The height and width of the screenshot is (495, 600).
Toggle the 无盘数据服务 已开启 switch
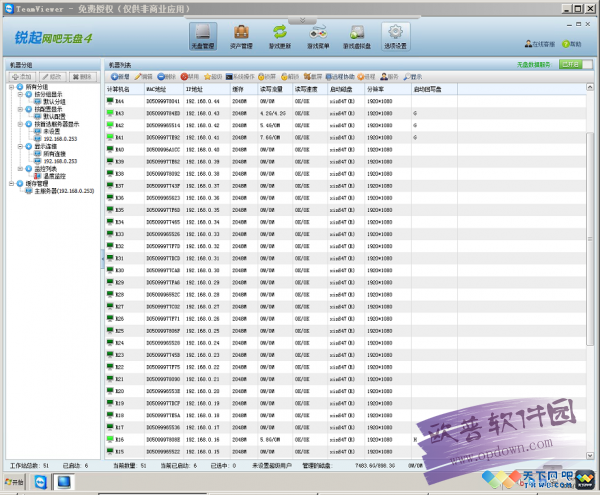(x=575, y=64)
